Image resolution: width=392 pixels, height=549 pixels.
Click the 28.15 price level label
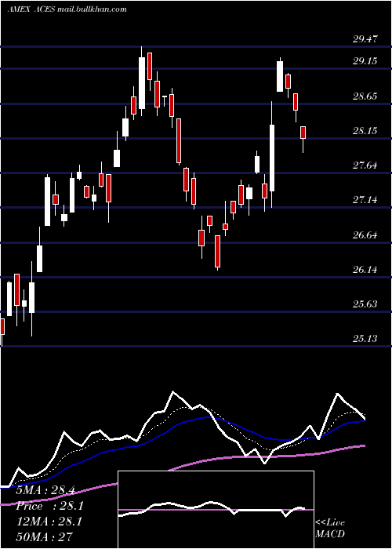(x=365, y=131)
